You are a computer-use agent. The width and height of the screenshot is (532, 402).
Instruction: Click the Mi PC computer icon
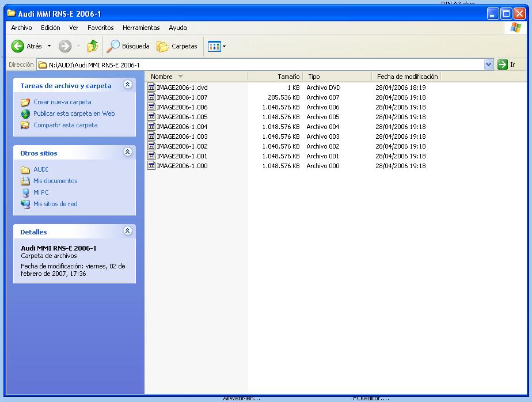(x=25, y=192)
